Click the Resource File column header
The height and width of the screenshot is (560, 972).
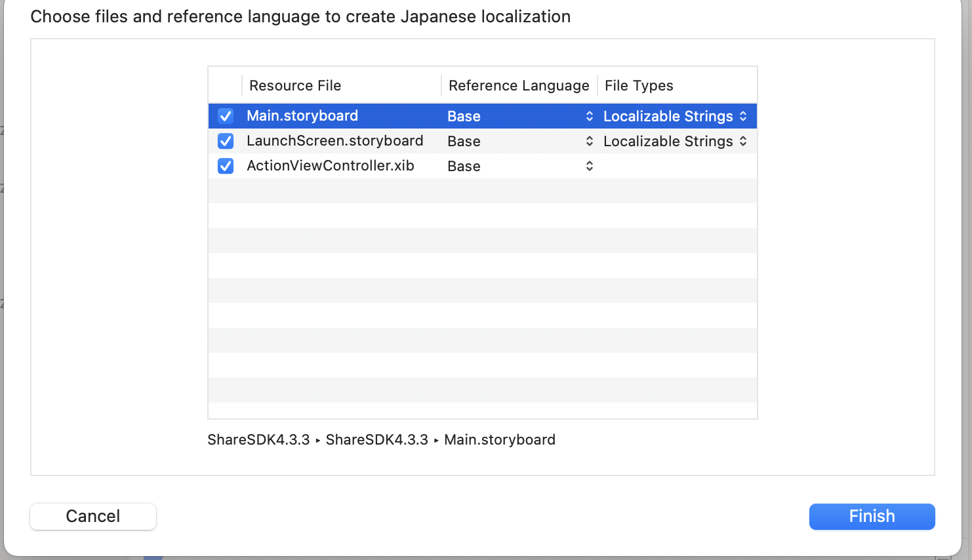tap(295, 86)
